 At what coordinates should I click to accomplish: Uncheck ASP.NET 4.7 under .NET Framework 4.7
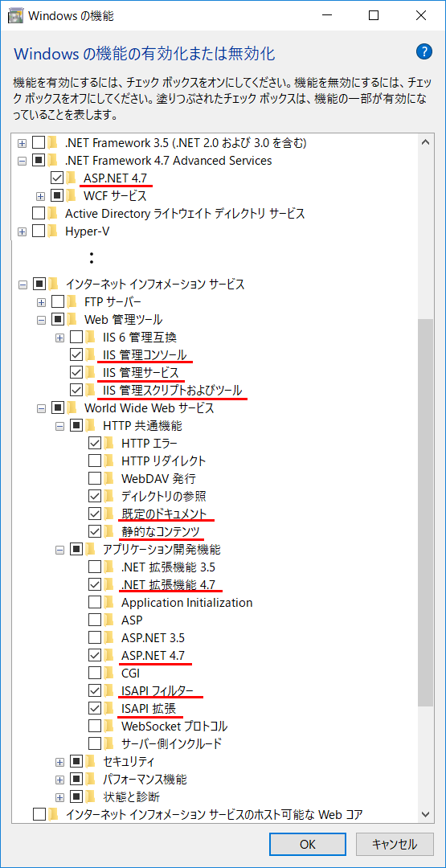click(x=57, y=178)
